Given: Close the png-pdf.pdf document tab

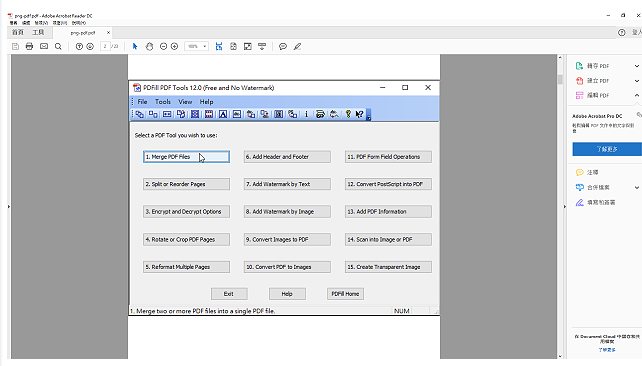Looking at the screenshot, I should pos(108,32).
